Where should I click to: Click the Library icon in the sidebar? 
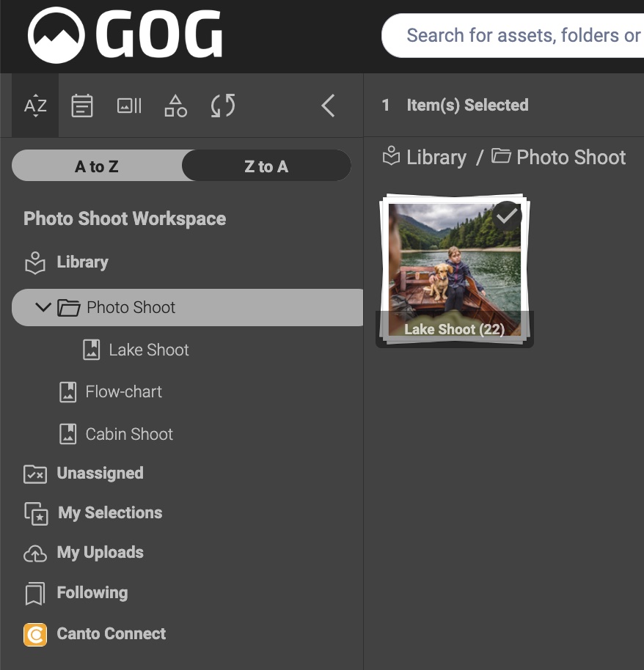tap(35, 262)
